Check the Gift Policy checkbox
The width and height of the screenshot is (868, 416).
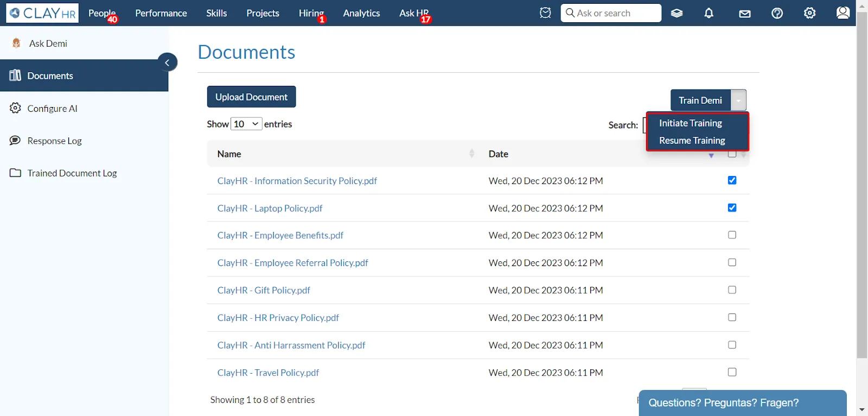(732, 289)
